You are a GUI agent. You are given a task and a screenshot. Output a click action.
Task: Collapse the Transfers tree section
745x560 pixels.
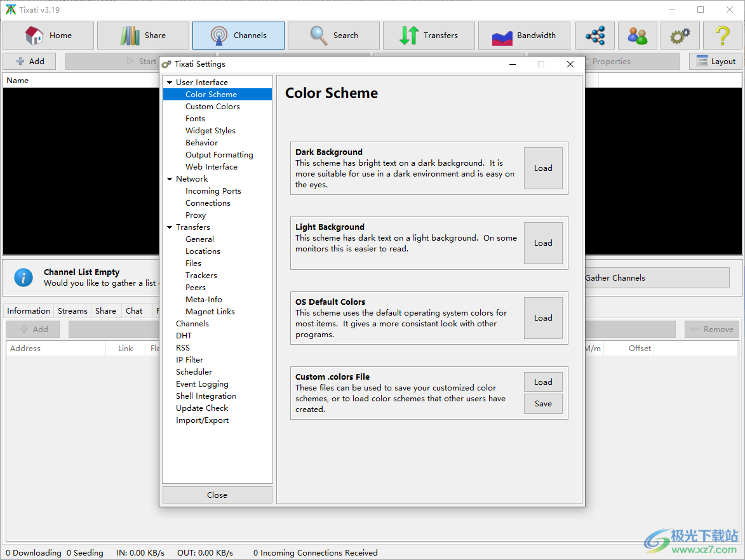click(x=170, y=227)
